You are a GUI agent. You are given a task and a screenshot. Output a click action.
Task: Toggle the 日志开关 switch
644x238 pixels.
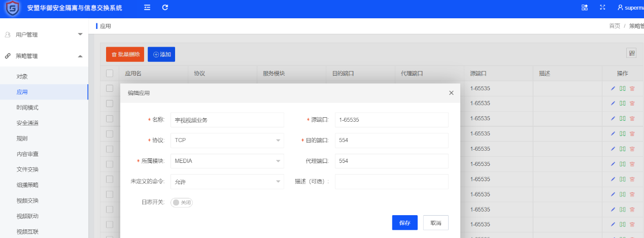point(182,202)
